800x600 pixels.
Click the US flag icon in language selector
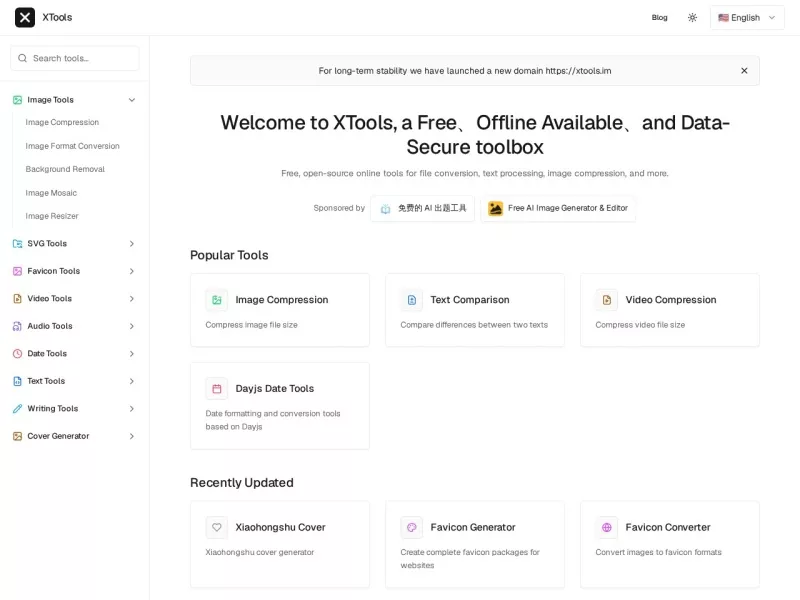pos(723,17)
